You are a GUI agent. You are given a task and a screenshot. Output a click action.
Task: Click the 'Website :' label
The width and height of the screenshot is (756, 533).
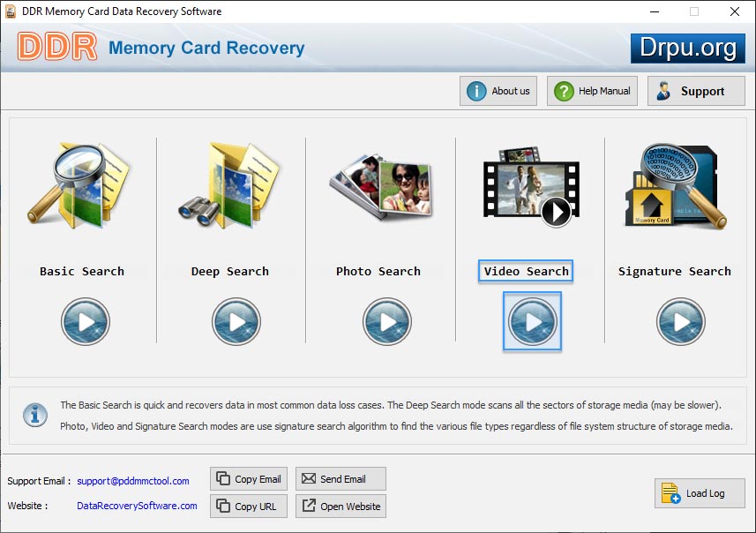click(x=27, y=506)
